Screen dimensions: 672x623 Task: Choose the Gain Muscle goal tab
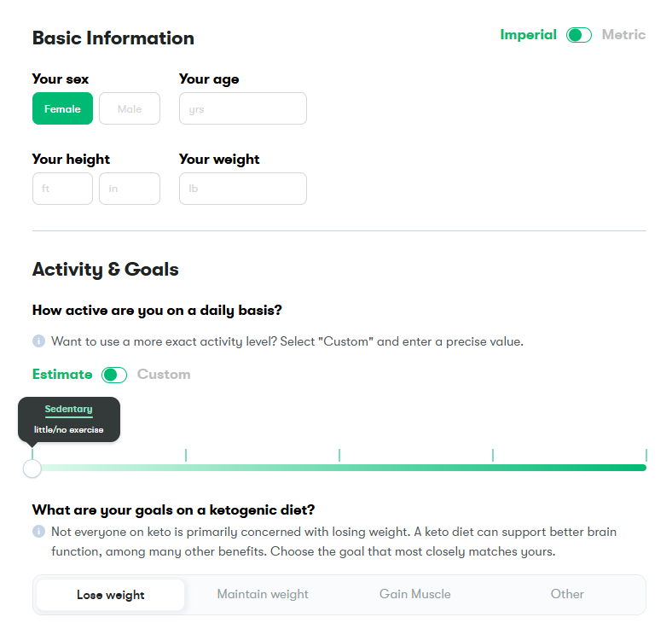click(x=414, y=594)
